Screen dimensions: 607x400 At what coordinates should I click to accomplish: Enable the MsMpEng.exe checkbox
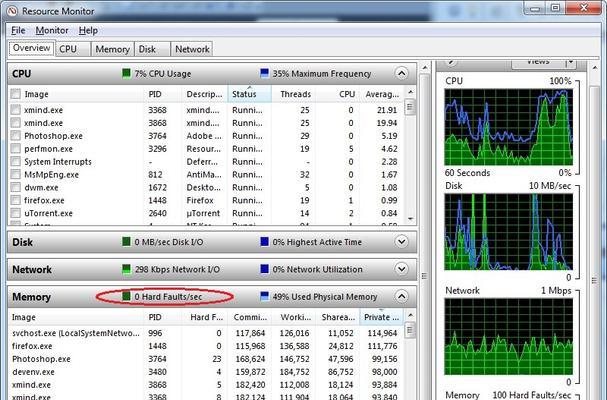pyautogui.click(x=15, y=175)
